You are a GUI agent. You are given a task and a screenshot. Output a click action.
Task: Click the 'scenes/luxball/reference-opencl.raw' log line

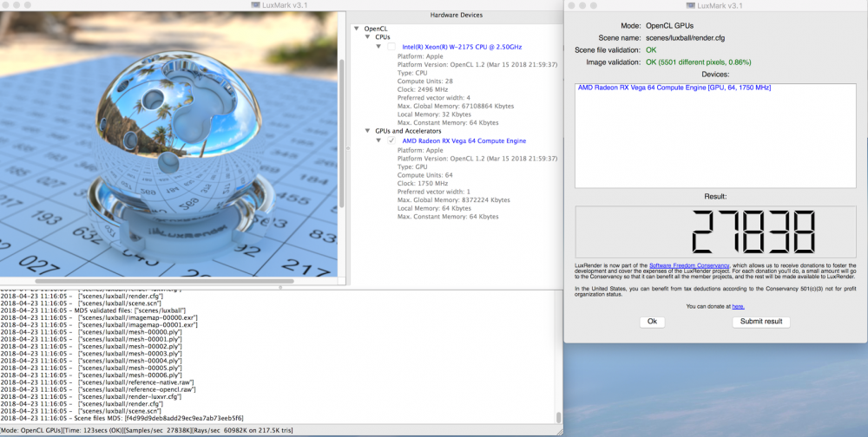click(98, 389)
